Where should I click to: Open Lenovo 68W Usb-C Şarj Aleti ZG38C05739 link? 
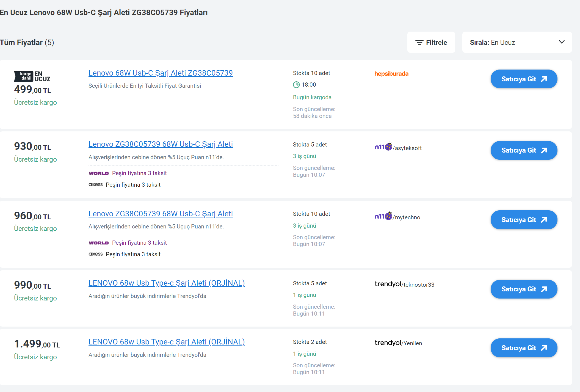pos(161,73)
